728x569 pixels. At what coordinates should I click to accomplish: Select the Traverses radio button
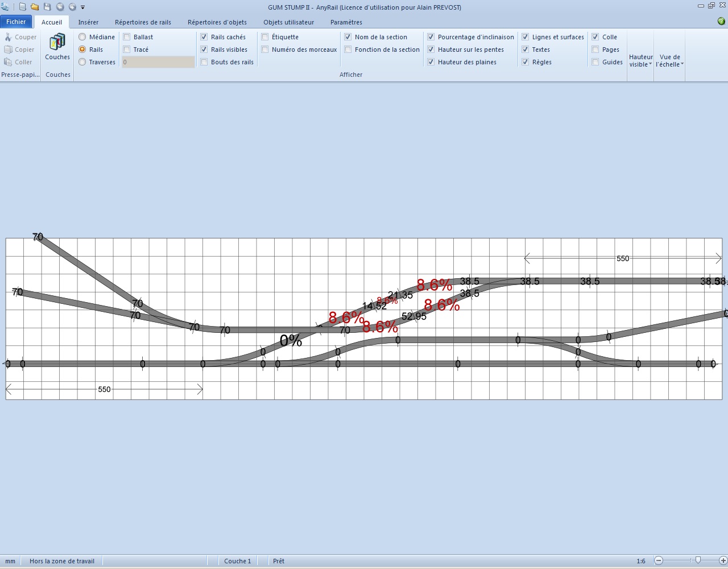pos(82,62)
